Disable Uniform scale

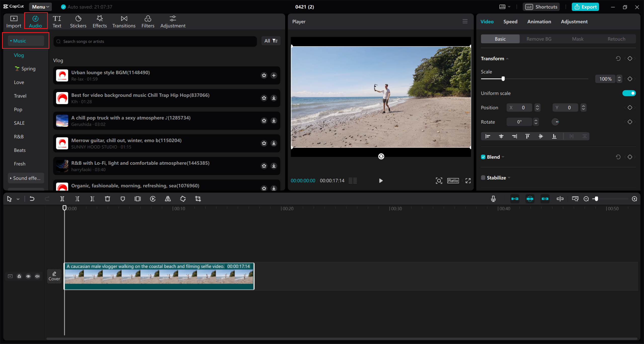coord(629,93)
